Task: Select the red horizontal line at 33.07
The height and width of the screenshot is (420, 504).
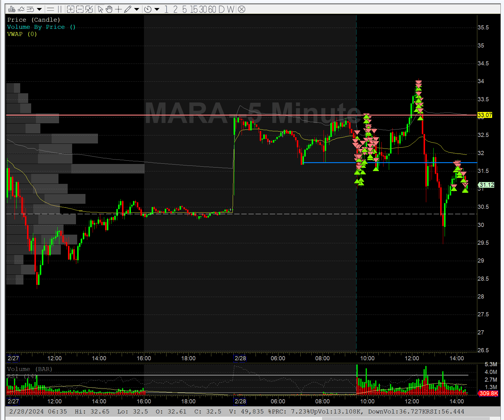Action: pos(241,115)
